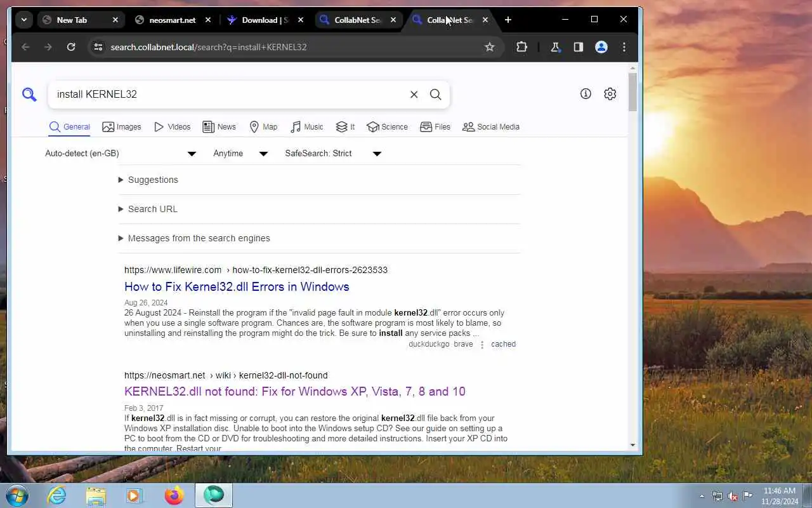Open the browser three-dot menu
The height and width of the screenshot is (508, 812).
624,47
